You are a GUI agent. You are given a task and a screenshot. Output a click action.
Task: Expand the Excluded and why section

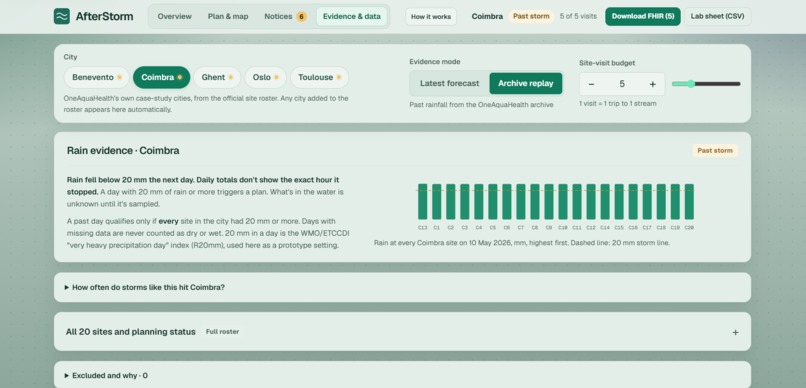(402, 375)
